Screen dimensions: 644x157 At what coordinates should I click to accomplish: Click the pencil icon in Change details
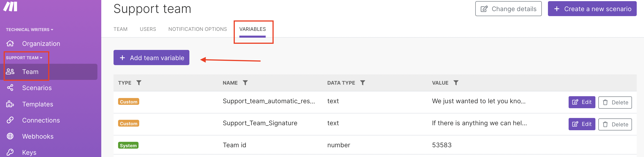pyautogui.click(x=484, y=9)
